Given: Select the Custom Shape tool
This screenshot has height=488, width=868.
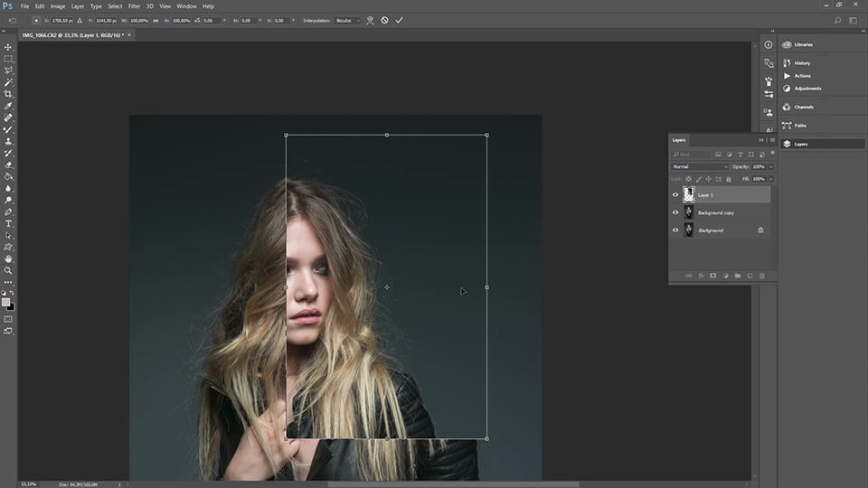Looking at the screenshot, I should (8, 248).
